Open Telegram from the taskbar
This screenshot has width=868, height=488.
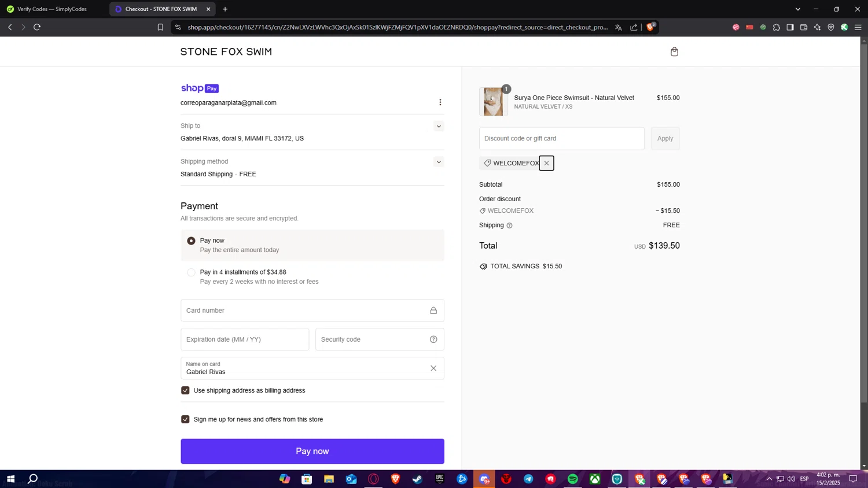click(x=528, y=479)
